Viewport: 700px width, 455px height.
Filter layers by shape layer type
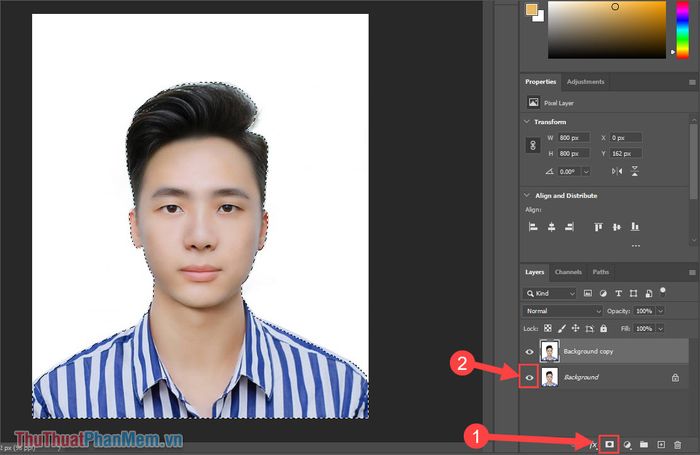[x=633, y=293]
